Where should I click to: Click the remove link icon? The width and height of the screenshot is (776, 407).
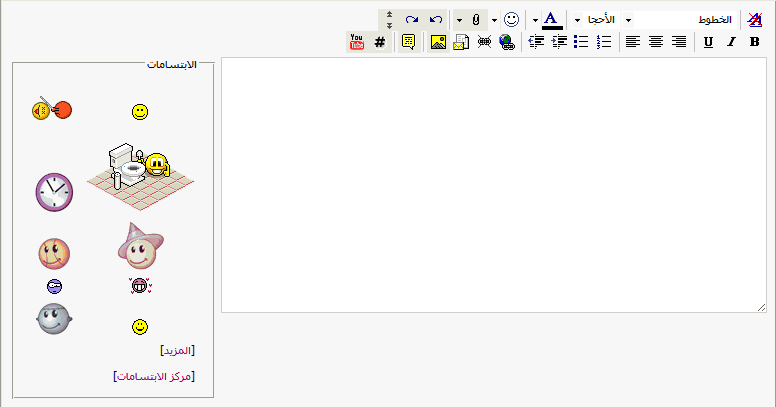click(x=484, y=42)
